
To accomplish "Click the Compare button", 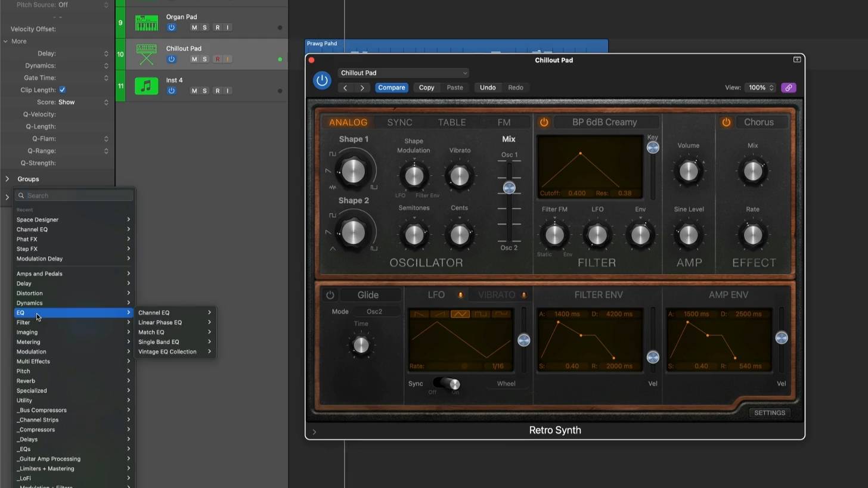I will 391,88.
